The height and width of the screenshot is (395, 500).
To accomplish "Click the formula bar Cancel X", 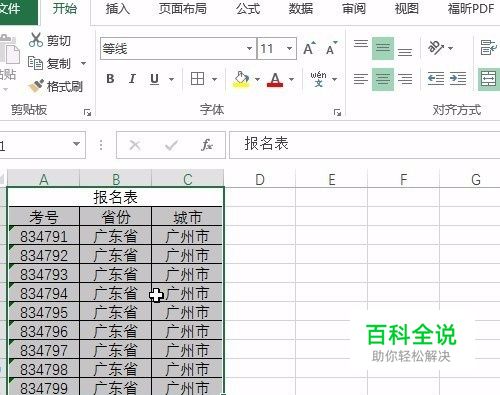I will tap(135, 145).
